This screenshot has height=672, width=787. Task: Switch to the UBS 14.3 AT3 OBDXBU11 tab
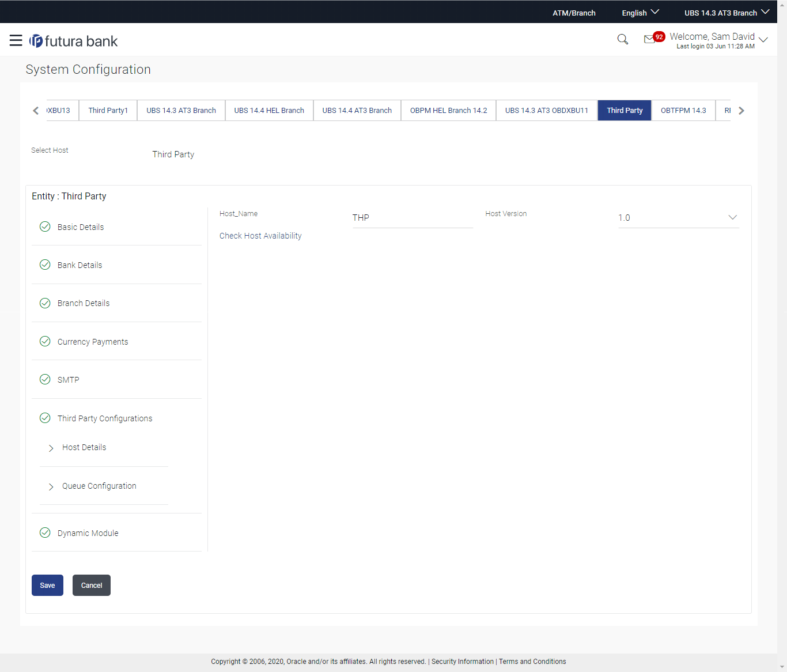[x=547, y=110]
